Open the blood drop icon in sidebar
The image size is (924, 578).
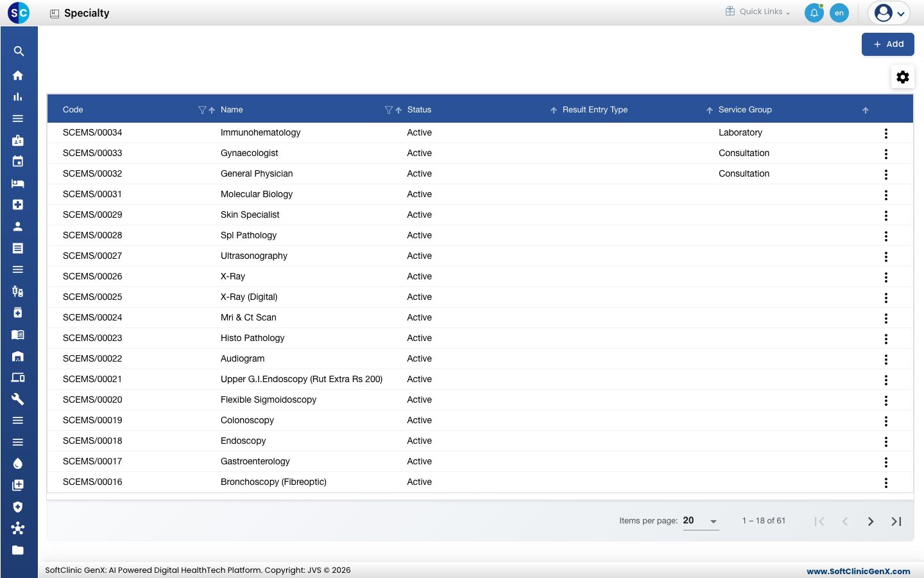(x=18, y=464)
